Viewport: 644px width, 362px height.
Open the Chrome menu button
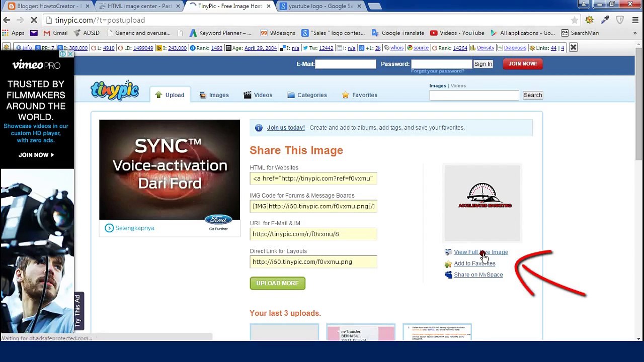[x=635, y=20]
